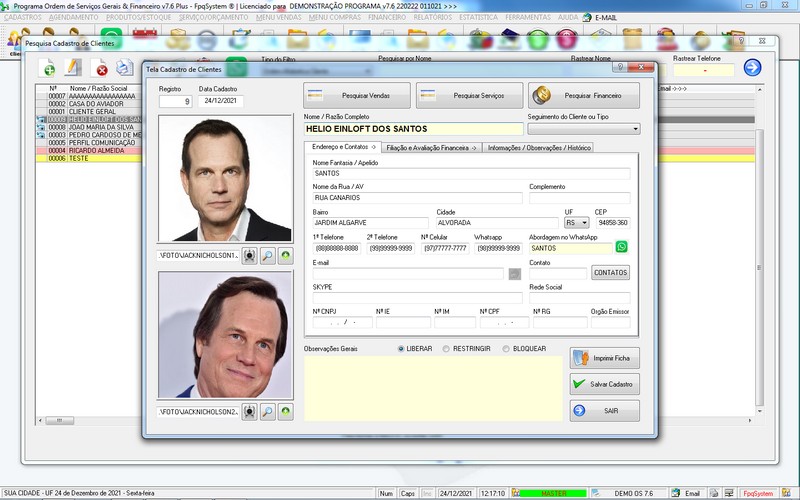Switch to Filiação e Avaliação Financeira tab
Viewport: 800px width, 500px height.
tap(431, 148)
